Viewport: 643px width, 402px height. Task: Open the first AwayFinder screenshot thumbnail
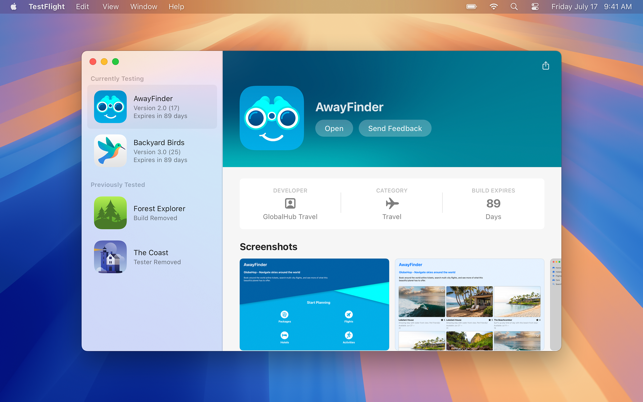(x=314, y=304)
